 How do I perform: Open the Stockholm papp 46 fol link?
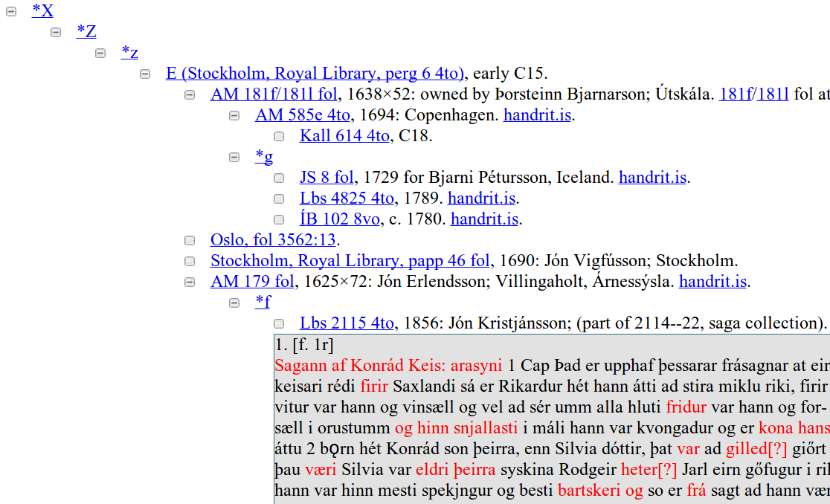point(349,261)
